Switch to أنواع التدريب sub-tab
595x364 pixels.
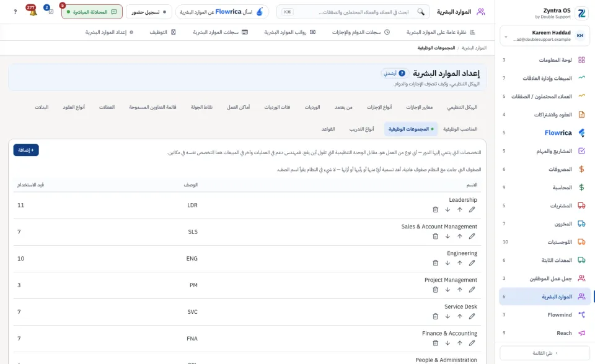[361, 129]
